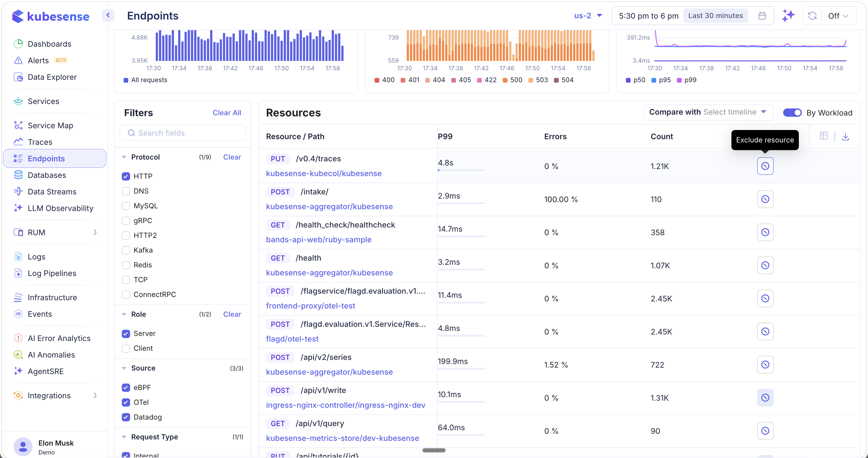Click the AI Anomalies sidebar icon

coord(18,355)
